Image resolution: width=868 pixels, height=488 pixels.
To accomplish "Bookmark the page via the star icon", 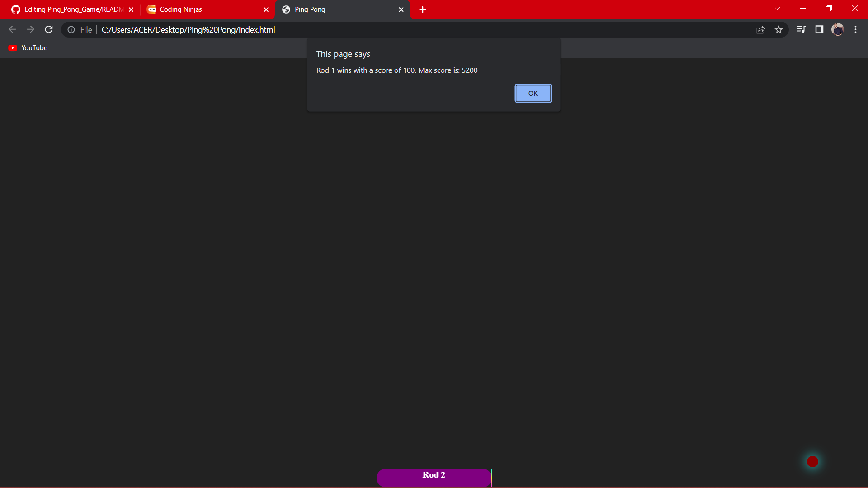I will point(779,29).
